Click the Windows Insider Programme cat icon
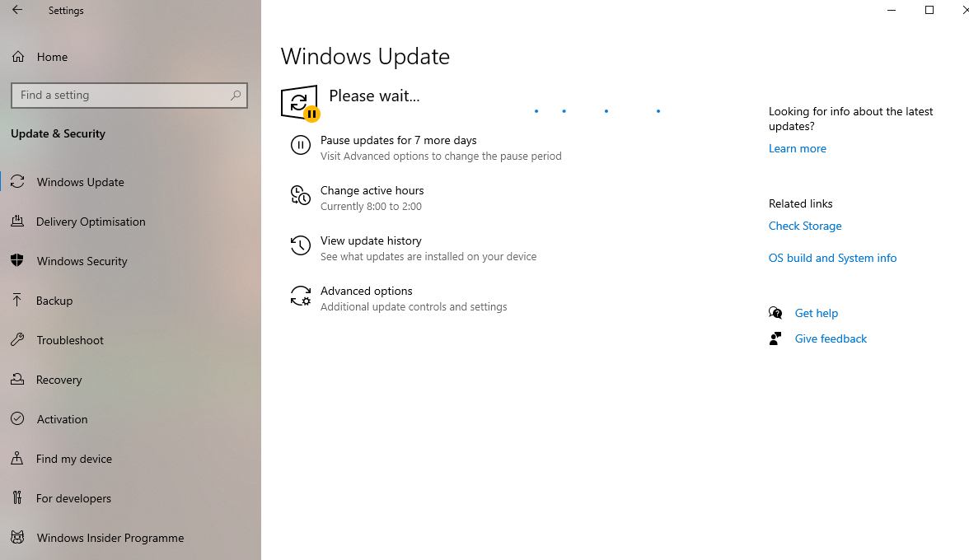 coord(17,537)
